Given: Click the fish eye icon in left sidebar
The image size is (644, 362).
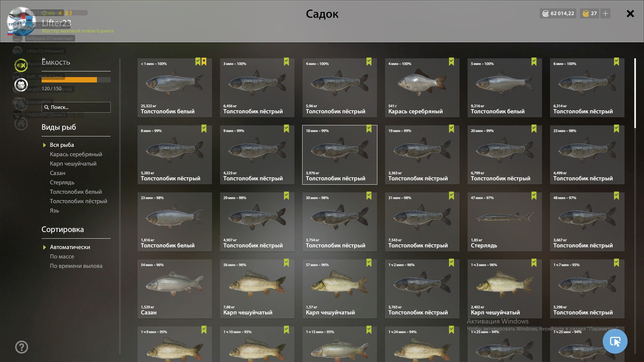Looking at the screenshot, I should (21, 65).
